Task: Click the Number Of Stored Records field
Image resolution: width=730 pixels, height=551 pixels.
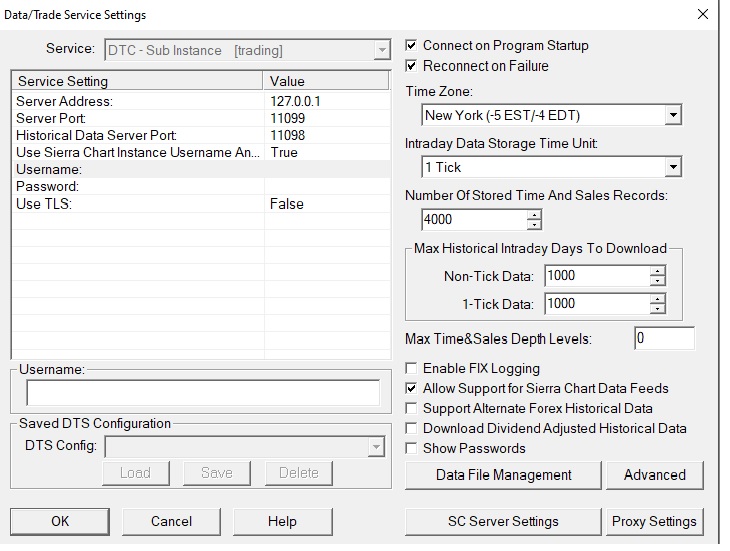Action: pyautogui.click(x=475, y=220)
